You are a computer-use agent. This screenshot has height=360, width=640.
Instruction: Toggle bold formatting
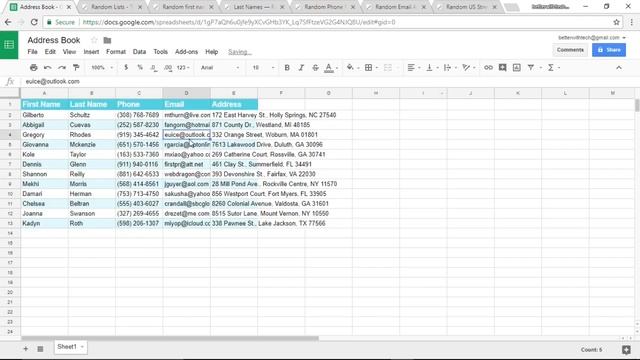287,68
